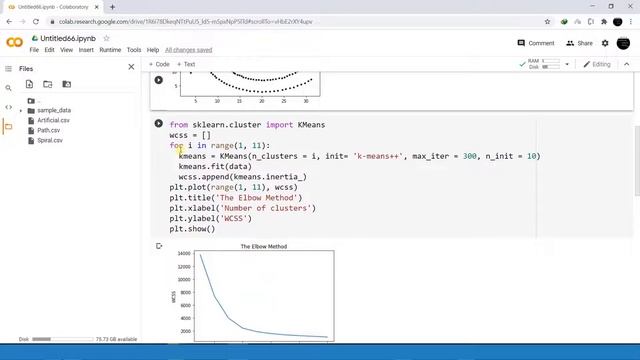Open the Colab logo home
The height and width of the screenshot is (360, 640).
14,42
